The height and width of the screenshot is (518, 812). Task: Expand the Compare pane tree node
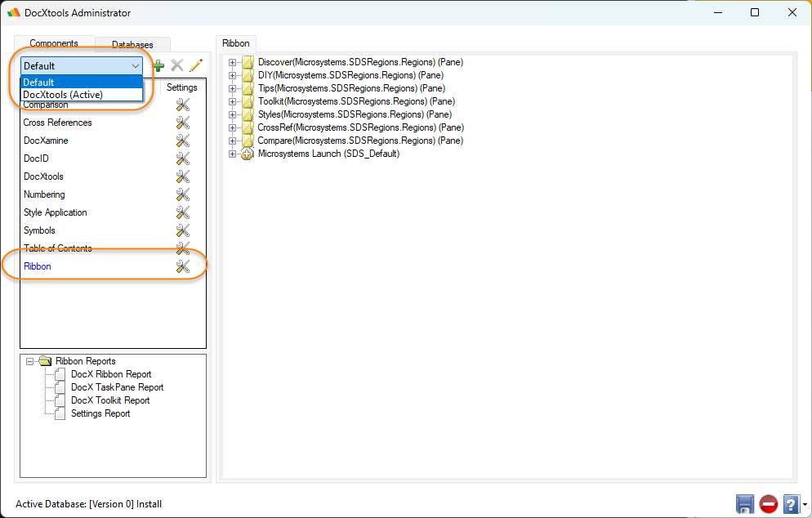[x=232, y=141]
